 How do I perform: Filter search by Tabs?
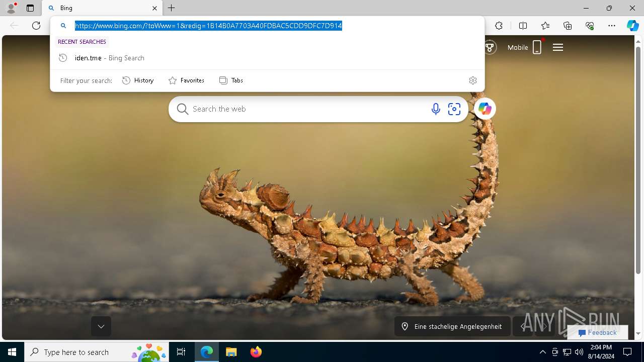click(x=231, y=80)
